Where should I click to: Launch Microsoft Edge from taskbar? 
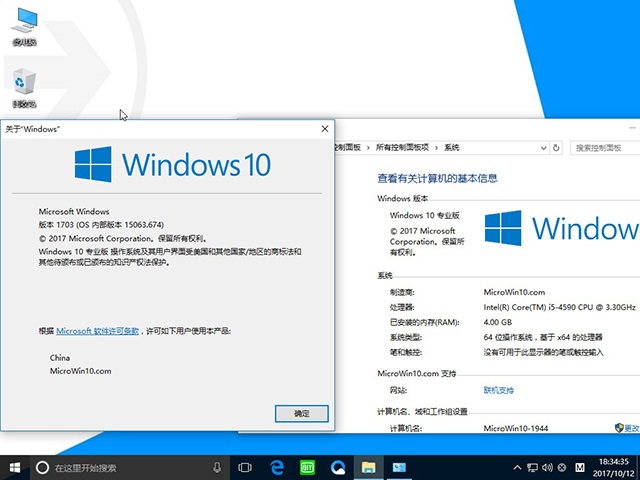click(277, 467)
